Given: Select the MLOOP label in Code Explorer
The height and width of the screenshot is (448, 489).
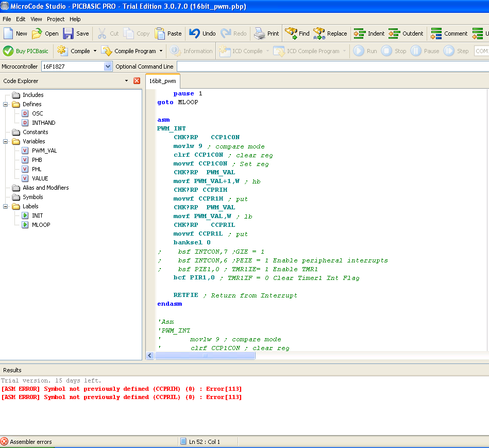Looking at the screenshot, I should (x=41, y=225).
